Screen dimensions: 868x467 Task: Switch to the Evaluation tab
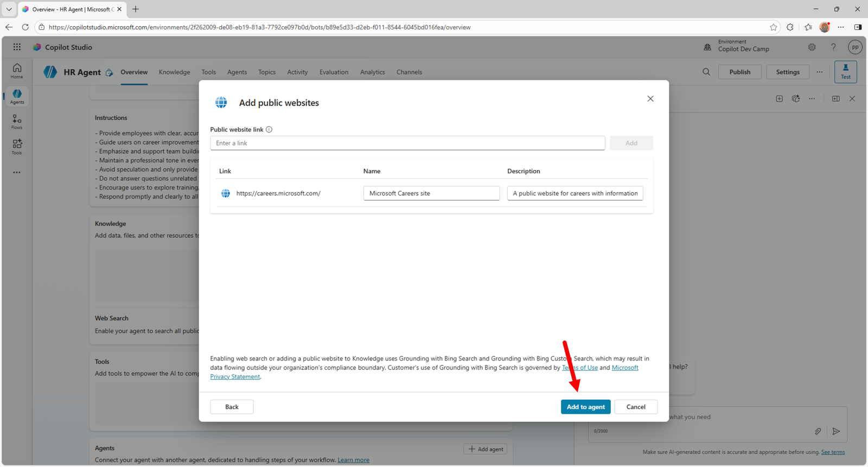pos(334,72)
